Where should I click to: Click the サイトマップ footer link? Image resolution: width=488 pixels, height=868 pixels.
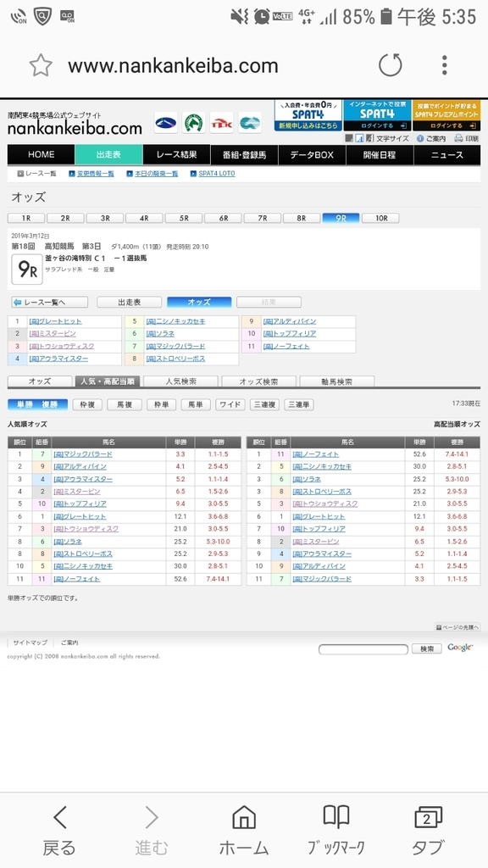tap(30, 643)
